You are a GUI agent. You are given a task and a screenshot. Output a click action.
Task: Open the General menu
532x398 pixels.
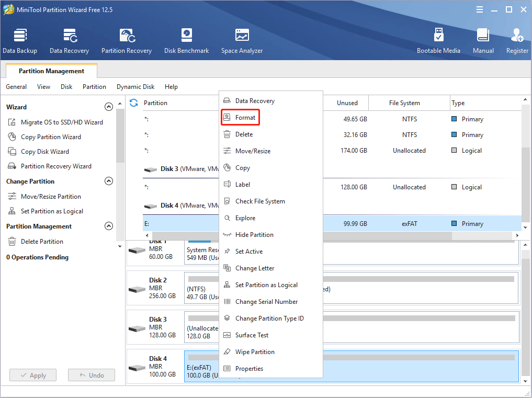coord(16,87)
